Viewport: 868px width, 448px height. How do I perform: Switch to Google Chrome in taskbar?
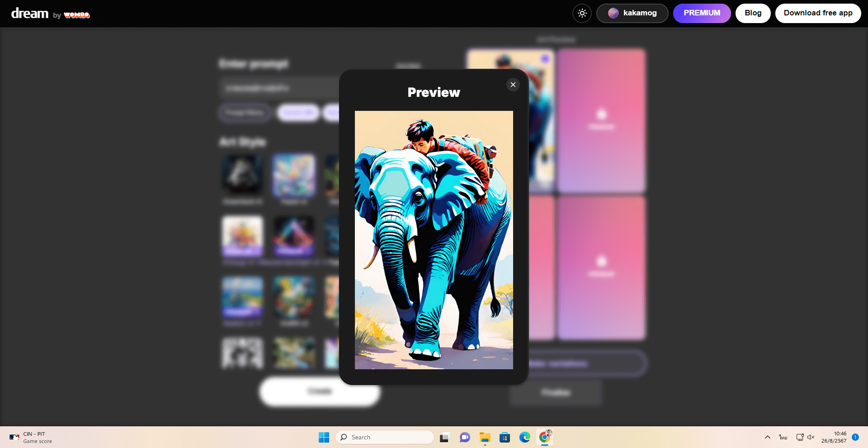click(x=545, y=437)
